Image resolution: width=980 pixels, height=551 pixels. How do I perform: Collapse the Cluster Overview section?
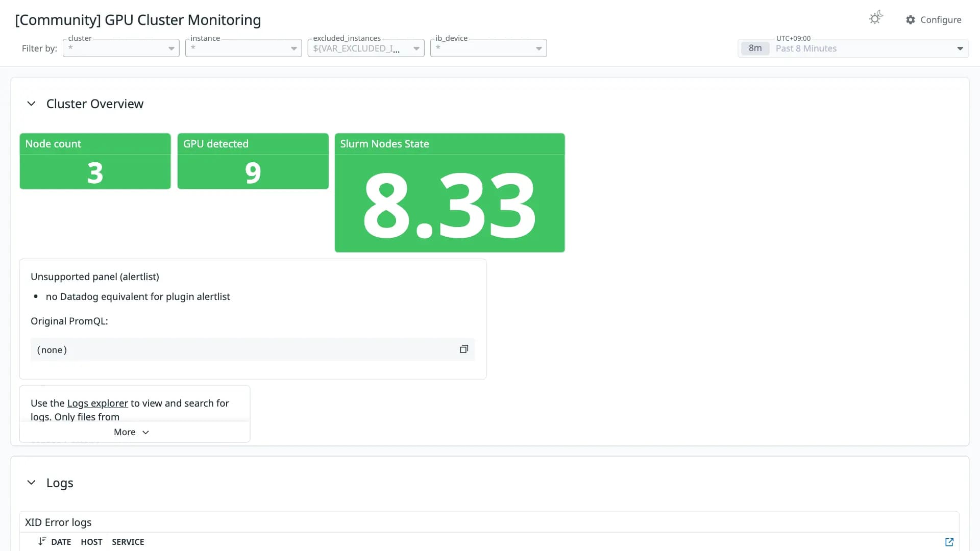[31, 104]
